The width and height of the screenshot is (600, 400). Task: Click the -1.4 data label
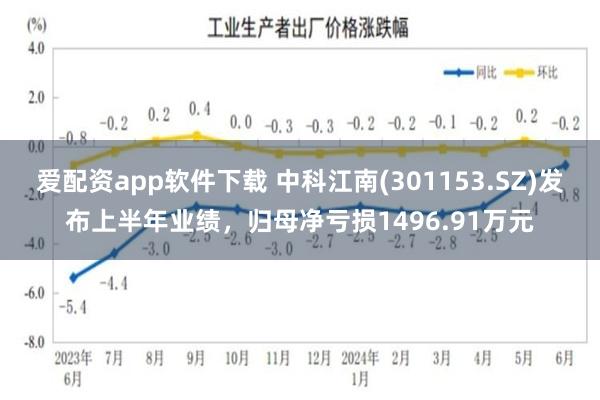tap(525, 209)
